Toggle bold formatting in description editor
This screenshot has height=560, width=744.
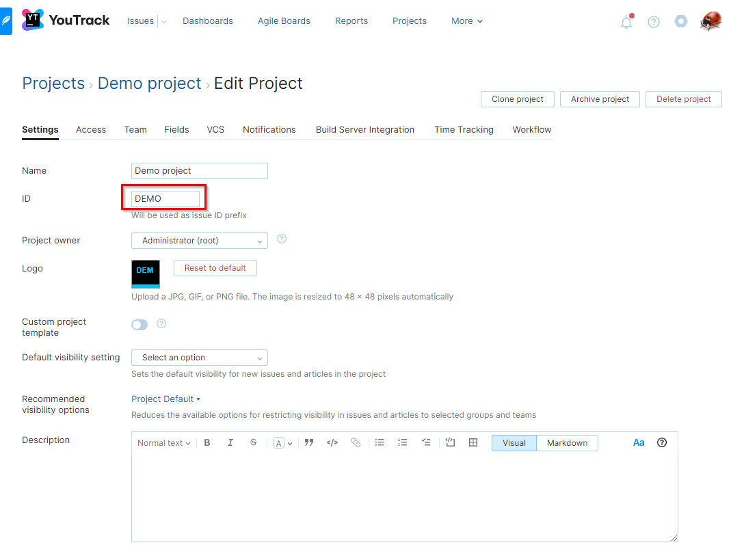207,442
